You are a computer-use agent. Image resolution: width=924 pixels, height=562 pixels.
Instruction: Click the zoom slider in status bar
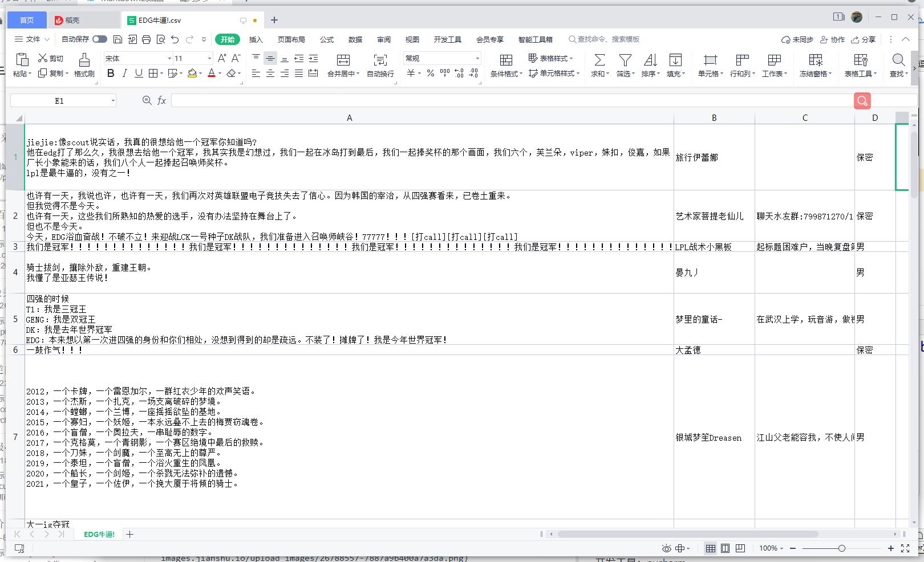[x=842, y=548]
